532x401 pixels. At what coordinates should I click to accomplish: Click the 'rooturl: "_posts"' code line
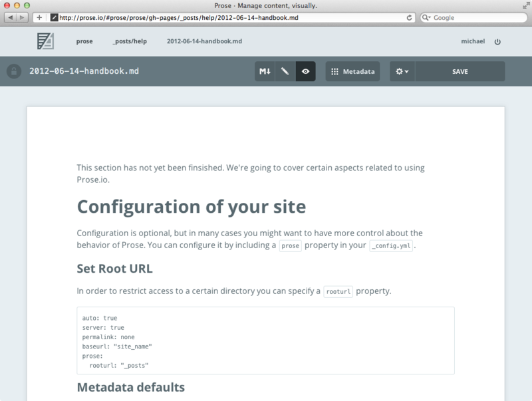[119, 365]
